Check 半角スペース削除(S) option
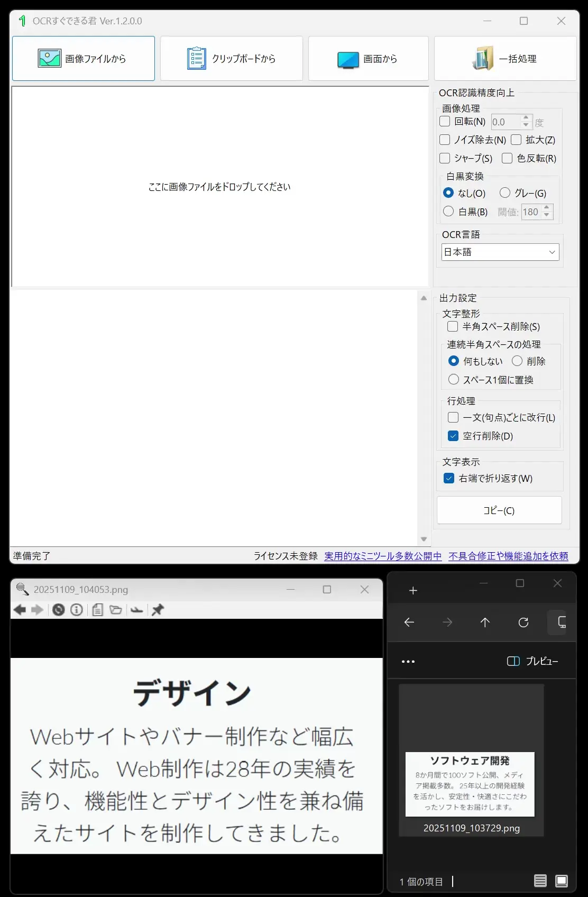 pyautogui.click(x=453, y=326)
